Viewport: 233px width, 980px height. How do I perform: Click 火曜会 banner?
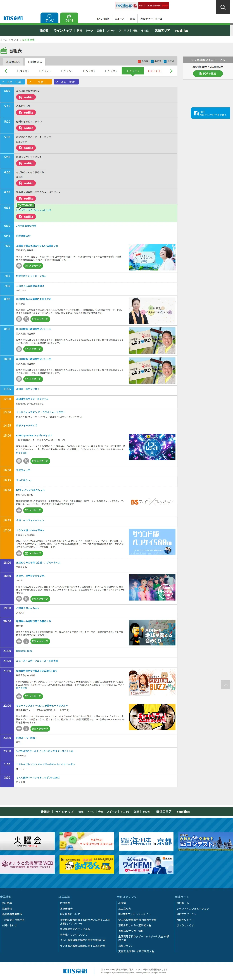27,841
